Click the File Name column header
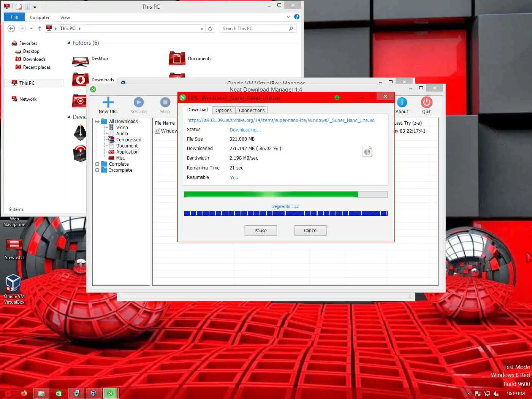 tap(165, 123)
